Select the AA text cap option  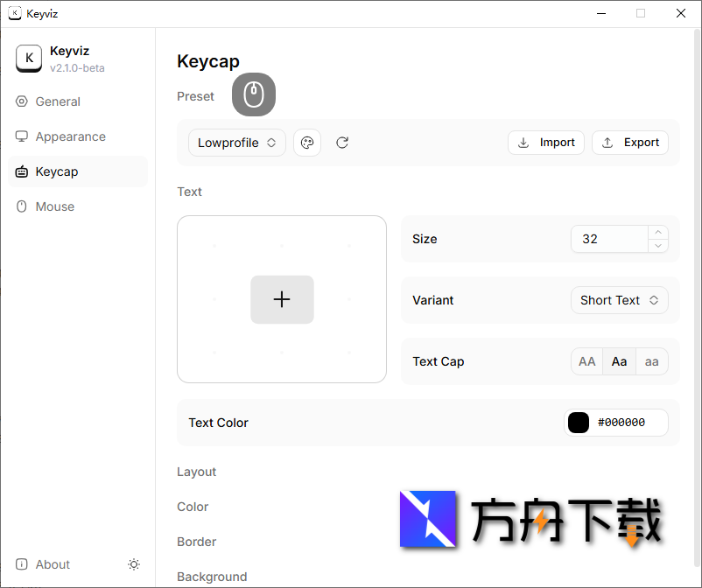click(x=586, y=360)
